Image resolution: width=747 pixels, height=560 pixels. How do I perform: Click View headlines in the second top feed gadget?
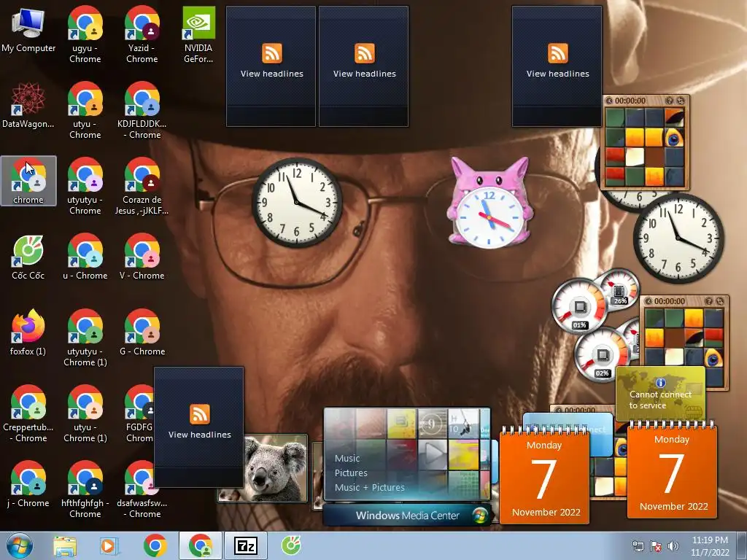pyautogui.click(x=365, y=74)
